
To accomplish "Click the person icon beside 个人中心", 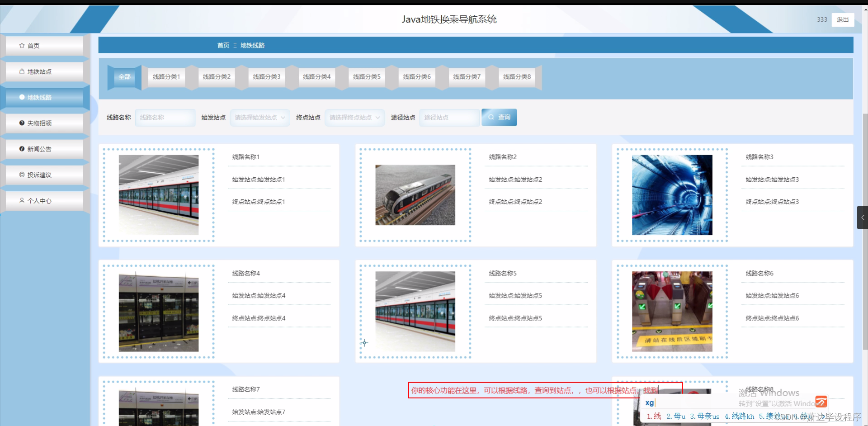I will tap(22, 200).
